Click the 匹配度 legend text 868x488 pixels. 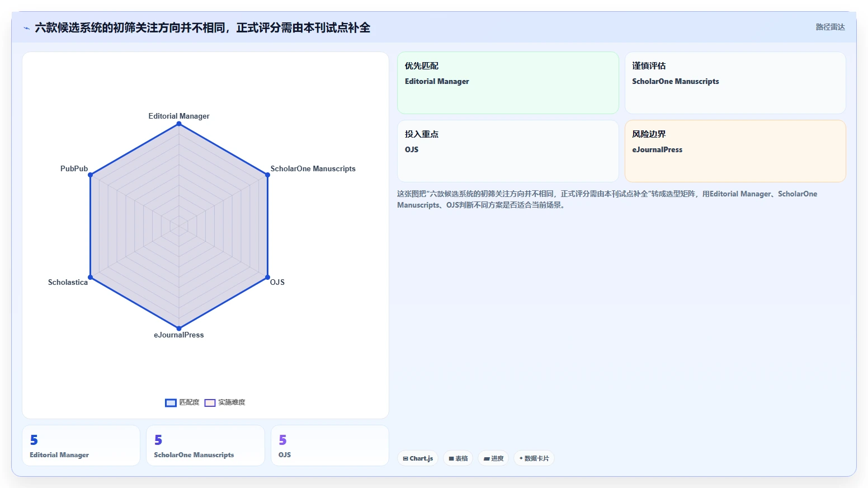(189, 402)
